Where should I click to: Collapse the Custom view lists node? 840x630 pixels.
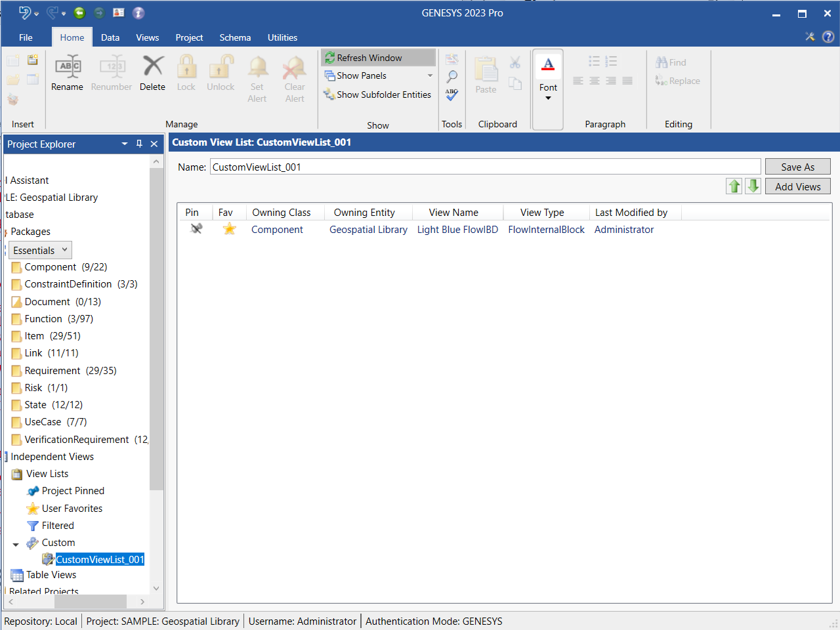click(16, 544)
